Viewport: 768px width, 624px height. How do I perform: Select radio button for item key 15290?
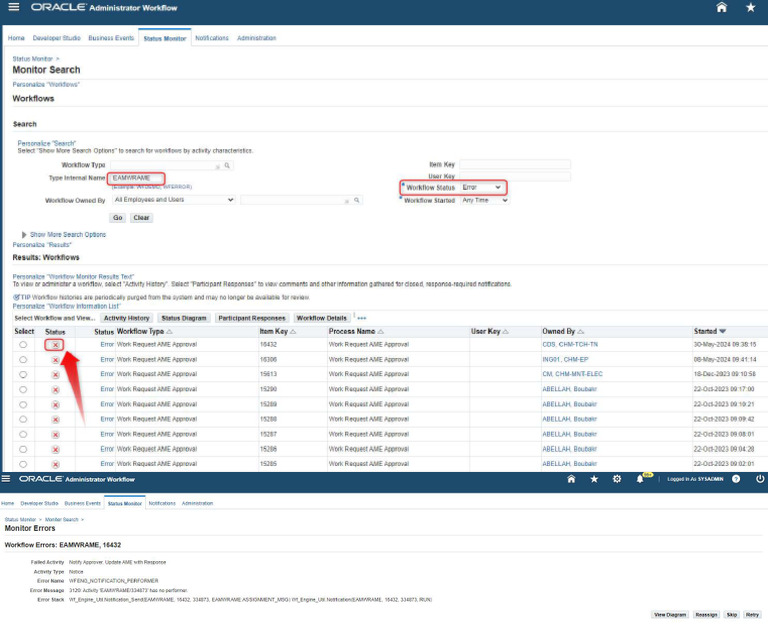click(x=23, y=389)
